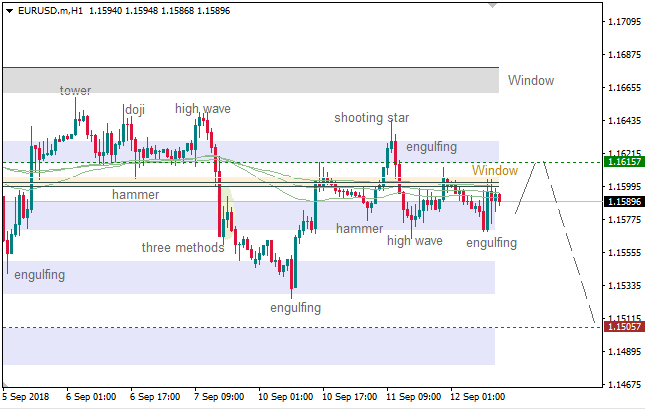Click the 10 Sep 01:00 time label
The height and width of the screenshot is (409, 645).
(x=286, y=396)
